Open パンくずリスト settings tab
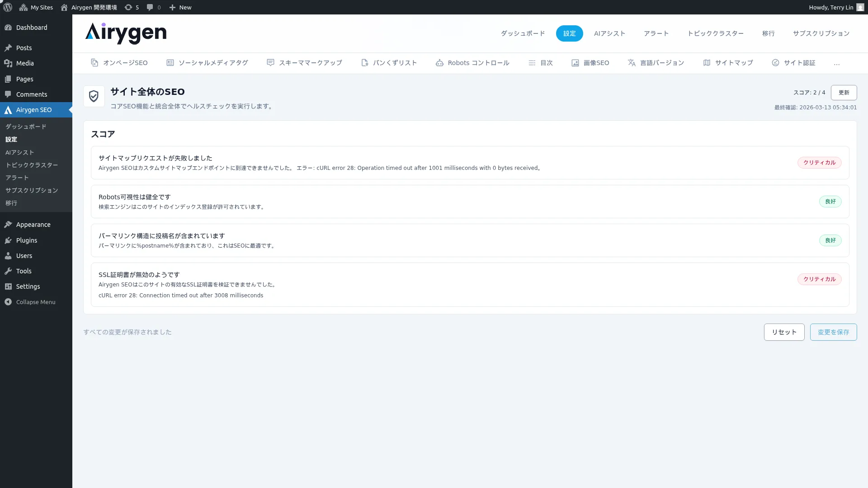The height and width of the screenshot is (488, 868). pyautogui.click(x=389, y=63)
